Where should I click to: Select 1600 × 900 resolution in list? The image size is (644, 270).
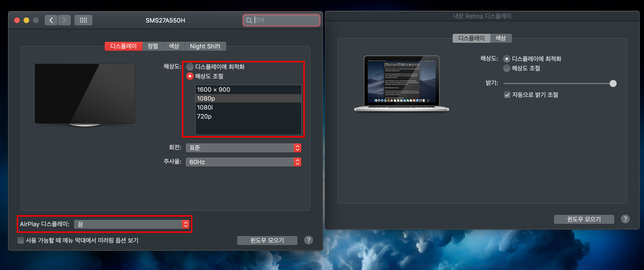(214, 90)
